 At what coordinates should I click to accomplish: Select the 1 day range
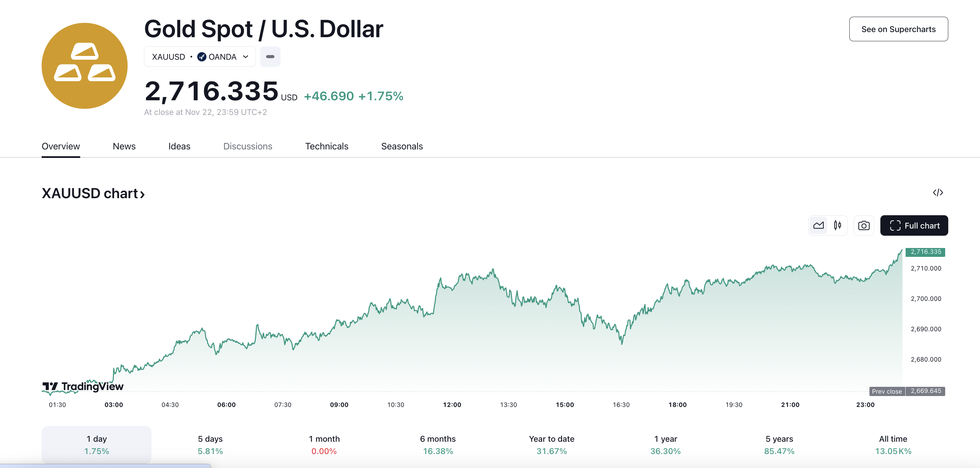(96, 444)
